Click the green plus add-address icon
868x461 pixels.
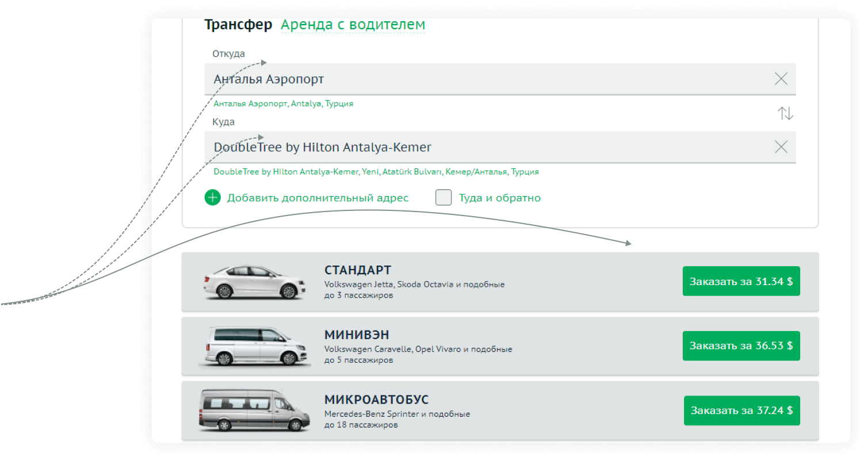pyautogui.click(x=213, y=198)
